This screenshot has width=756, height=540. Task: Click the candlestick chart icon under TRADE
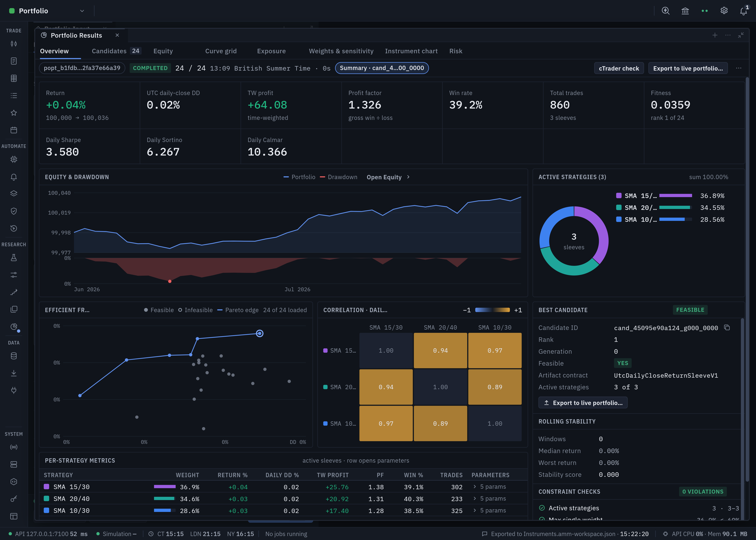[14, 44]
